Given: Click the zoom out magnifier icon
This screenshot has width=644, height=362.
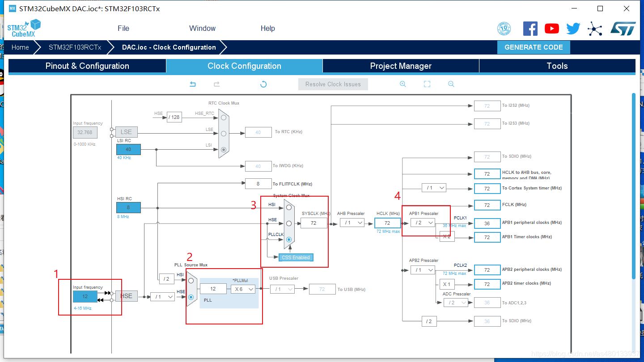Looking at the screenshot, I should [451, 84].
